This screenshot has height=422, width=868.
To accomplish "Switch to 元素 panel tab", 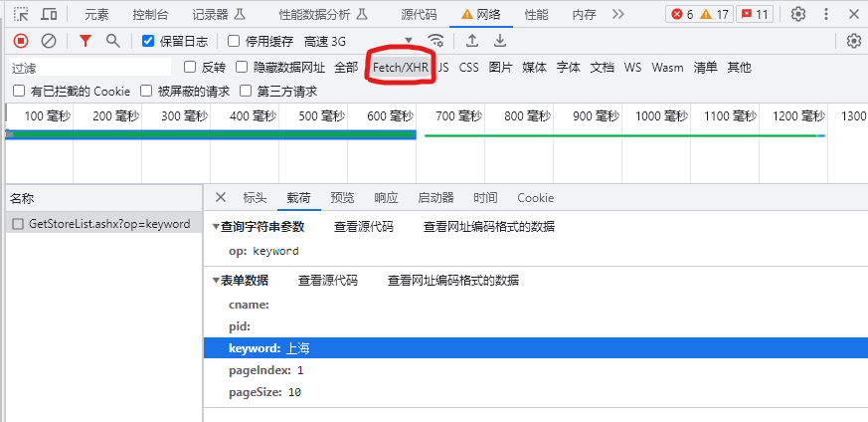I will point(96,14).
